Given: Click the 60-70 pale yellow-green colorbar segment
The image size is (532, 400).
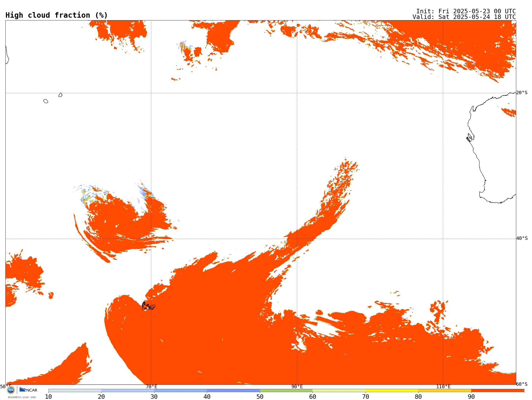Looking at the screenshot, I should (339, 391).
